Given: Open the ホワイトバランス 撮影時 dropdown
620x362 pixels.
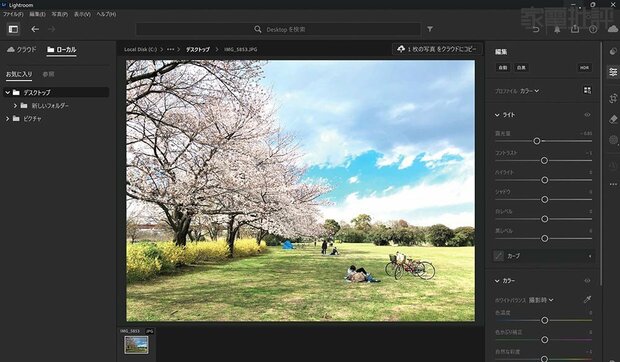Looking at the screenshot, I should tap(541, 300).
